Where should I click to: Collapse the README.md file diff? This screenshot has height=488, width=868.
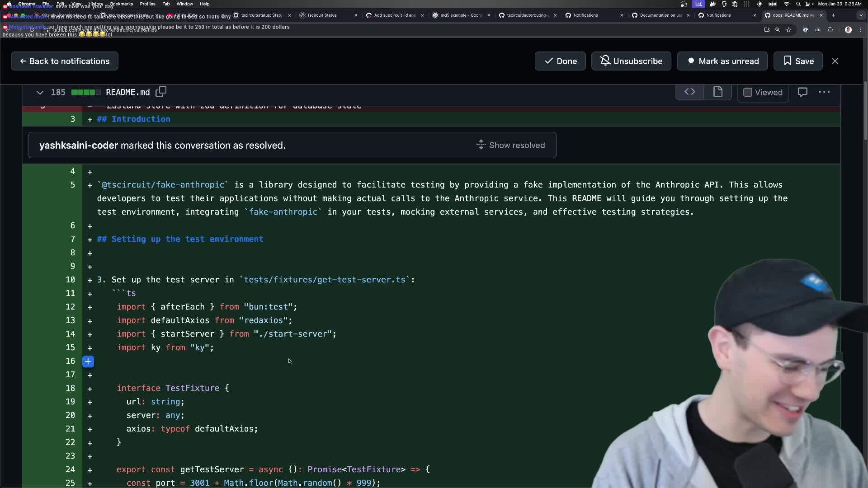point(40,92)
